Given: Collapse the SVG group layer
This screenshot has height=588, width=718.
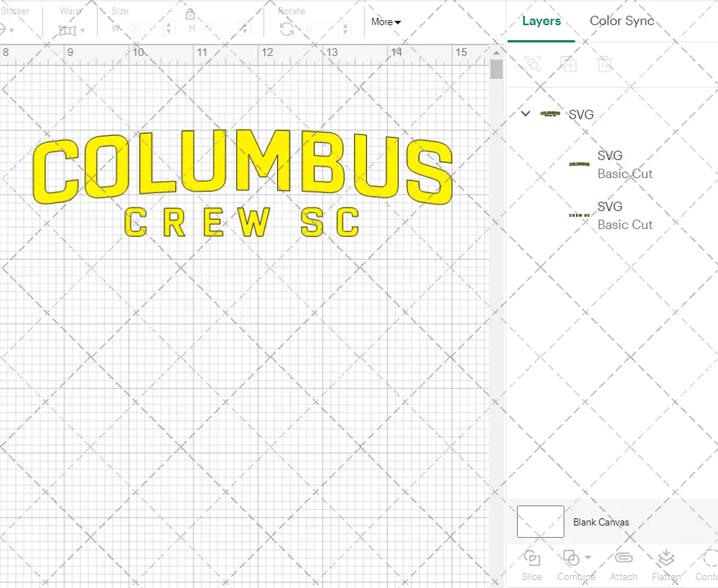Looking at the screenshot, I should click(x=526, y=113).
